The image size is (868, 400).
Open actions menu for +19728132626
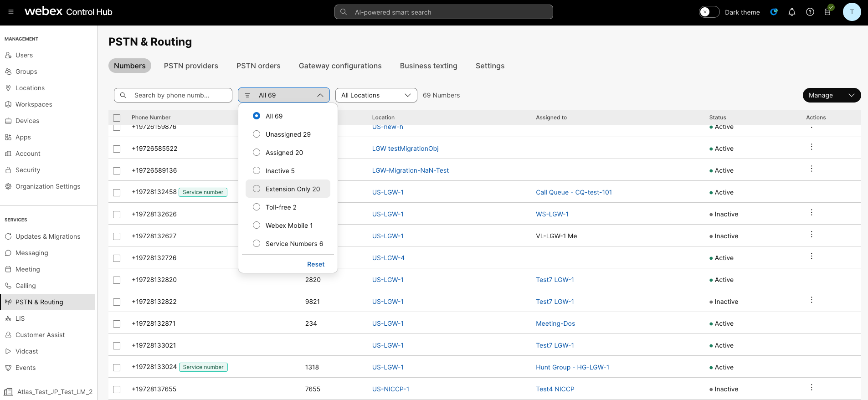812,213
